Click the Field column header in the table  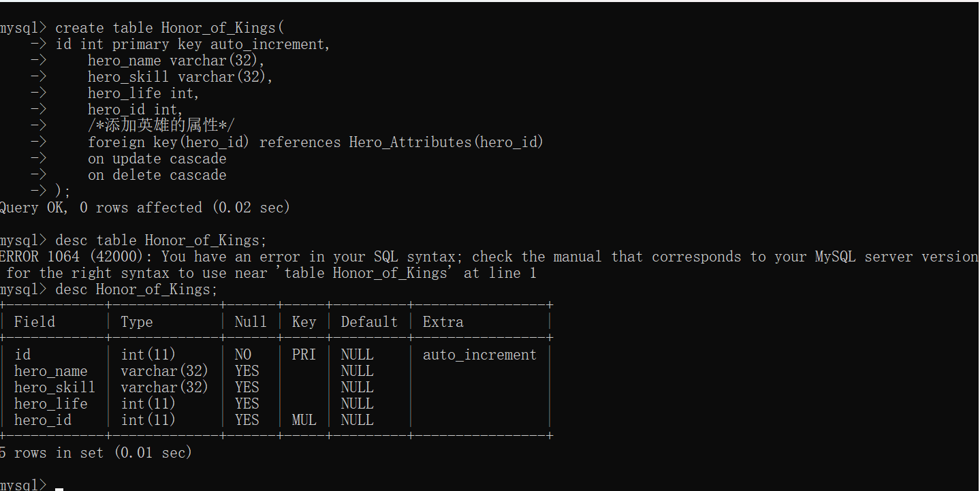pyautogui.click(x=34, y=322)
